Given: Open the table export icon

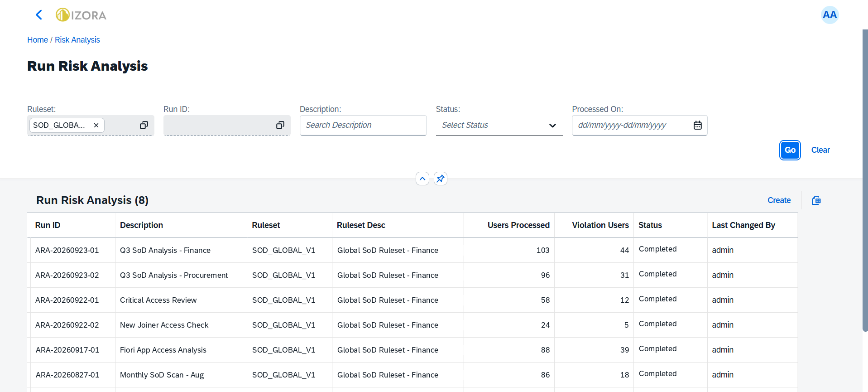Looking at the screenshot, I should [x=816, y=200].
